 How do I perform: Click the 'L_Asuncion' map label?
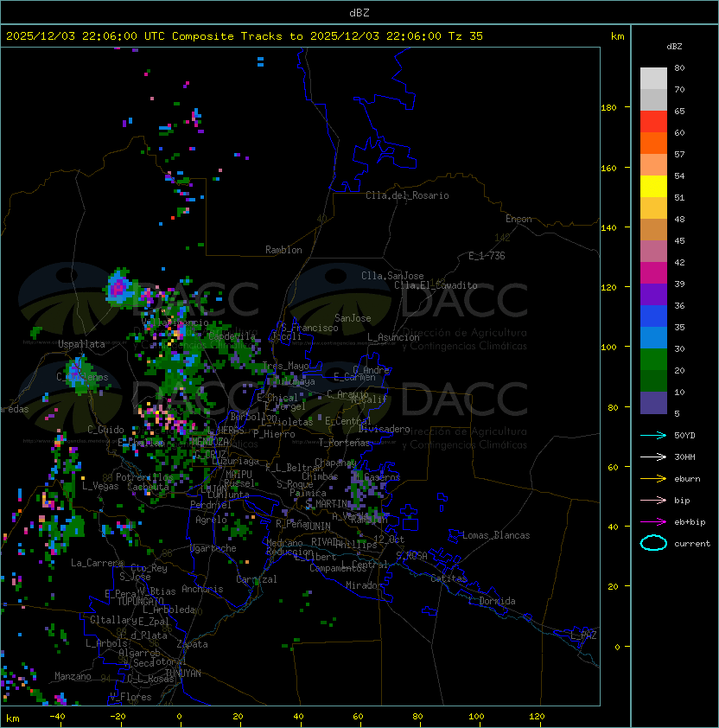click(x=393, y=337)
